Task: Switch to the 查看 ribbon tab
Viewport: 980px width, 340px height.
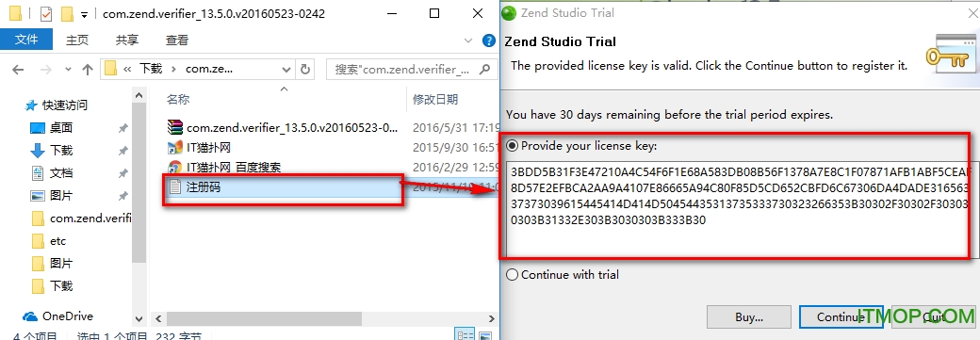Action: point(177,40)
